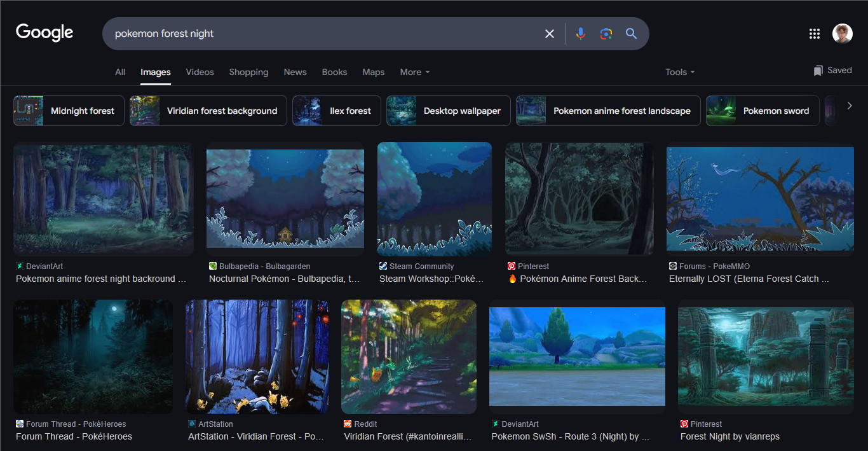This screenshot has height=451, width=868.
Task: Switch to the Videos tab
Action: pyautogui.click(x=200, y=72)
